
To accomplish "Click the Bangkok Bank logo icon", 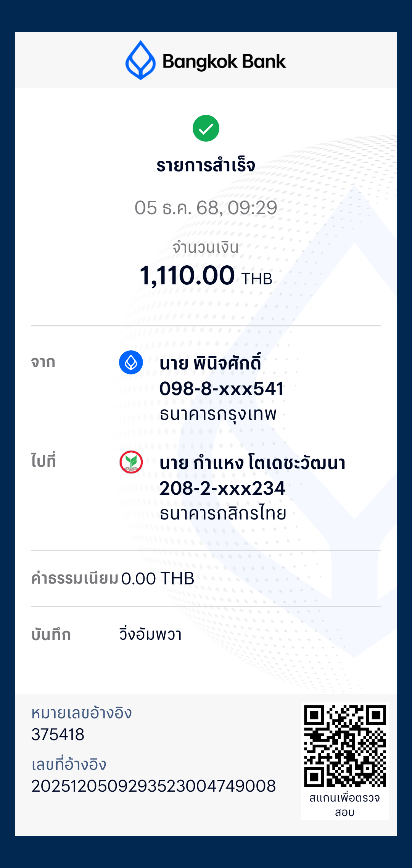I will [140, 60].
